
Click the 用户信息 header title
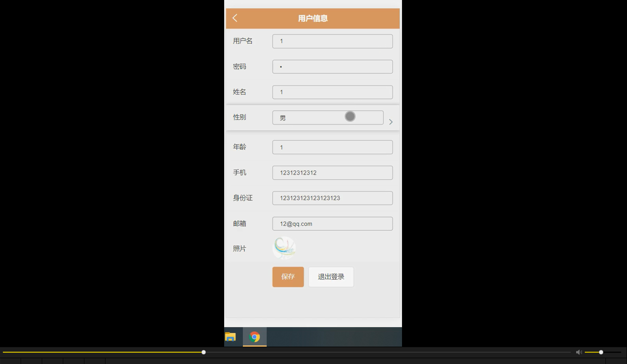point(313,18)
